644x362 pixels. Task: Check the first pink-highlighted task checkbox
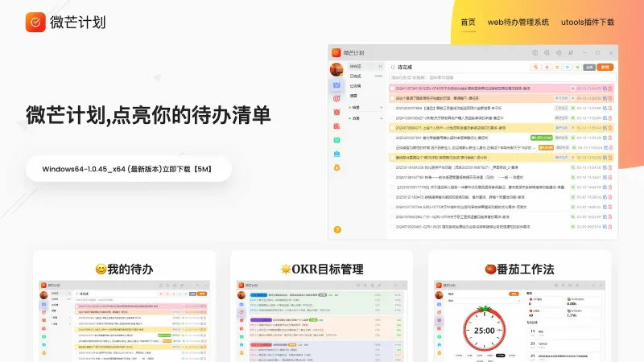(x=392, y=88)
